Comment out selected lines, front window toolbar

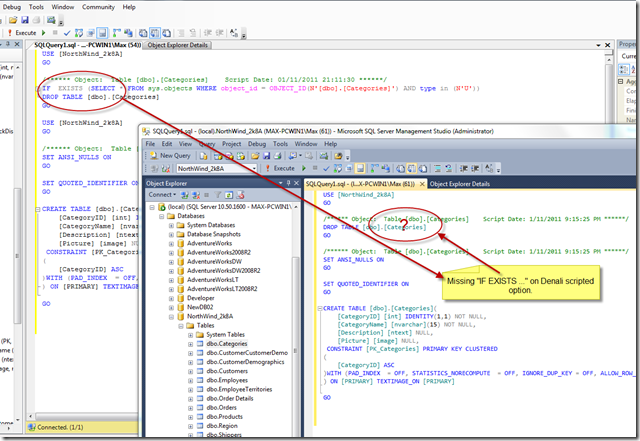coord(437,168)
